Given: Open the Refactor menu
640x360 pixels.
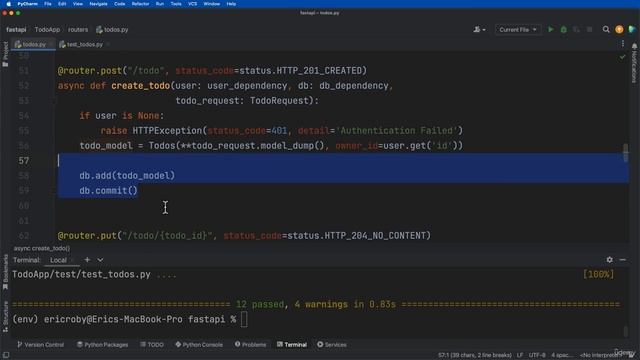Looking at the screenshot, I should tap(140, 4).
